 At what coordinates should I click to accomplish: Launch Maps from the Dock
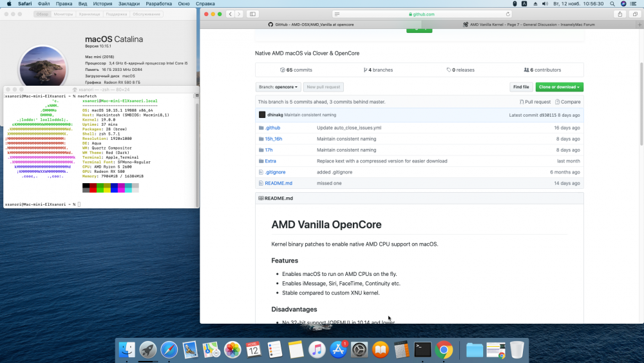click(x=211, y=350)
